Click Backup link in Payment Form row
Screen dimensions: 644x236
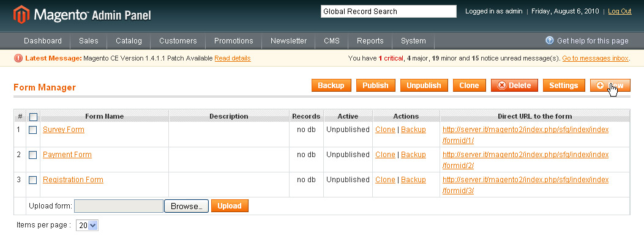(x=413, y=154)
